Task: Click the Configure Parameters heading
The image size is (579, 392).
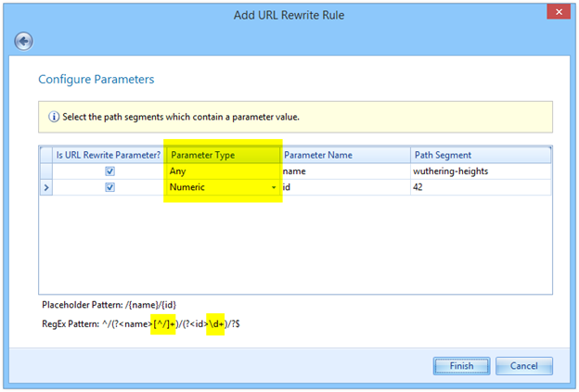Action: coord(96,80)
